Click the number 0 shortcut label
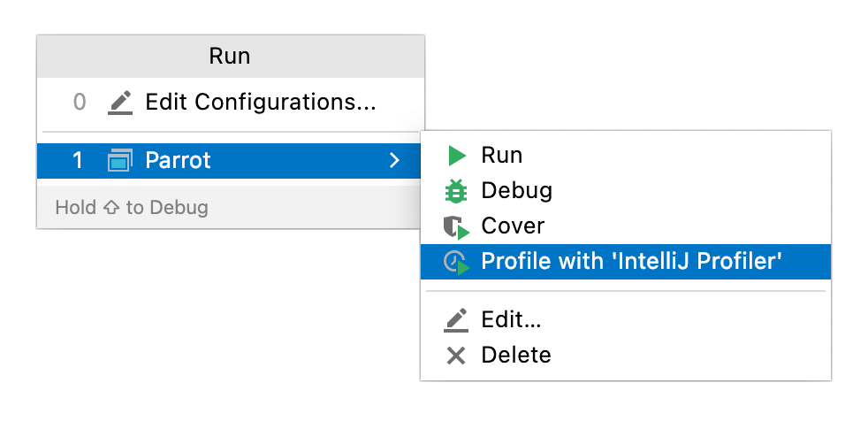This screenshot has width=868, height=421. click(80, 103)
